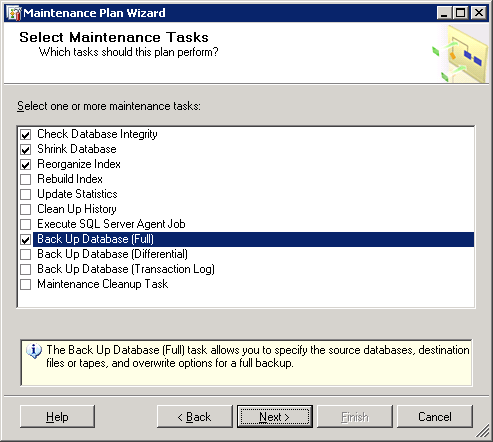This screenshot has height=442, width=493.
Task: Tick the Maintenance Cleanup Task checkbox
Action: pyautogui.click(x=26, y=285)
